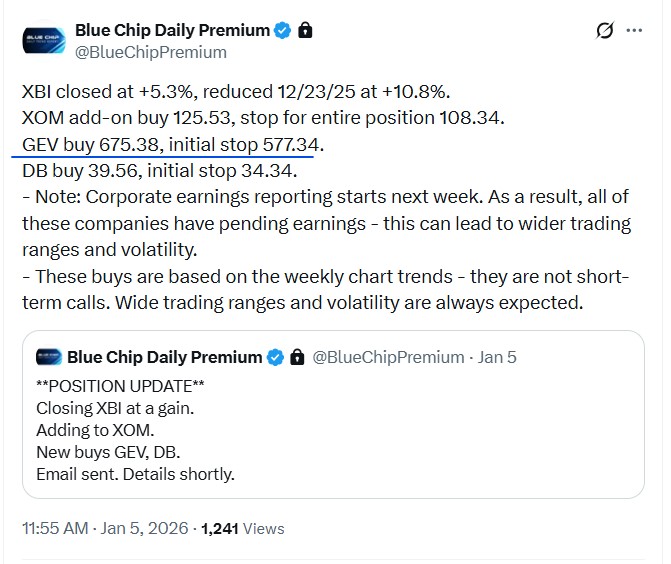Click the account name in the quoted post
Screen dimensions: 671x564
164,357
